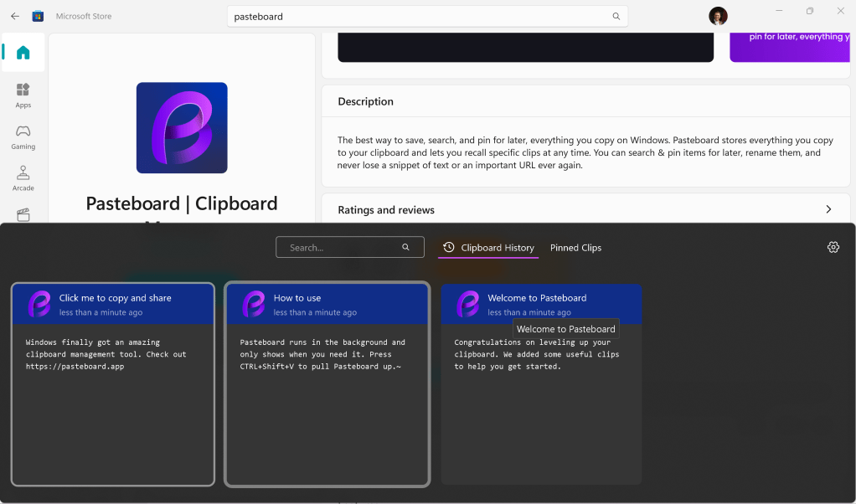Open the Gaming section in the sidebar
The height and width of the screenshot is (504, 856).
[x=23, y=137]
